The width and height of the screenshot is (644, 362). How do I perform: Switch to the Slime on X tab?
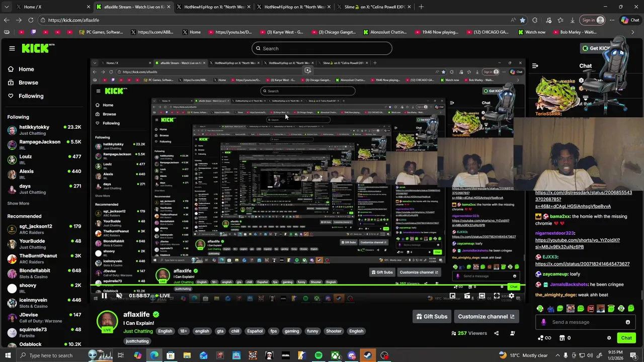pyautogui.click(x=374, y=7)
